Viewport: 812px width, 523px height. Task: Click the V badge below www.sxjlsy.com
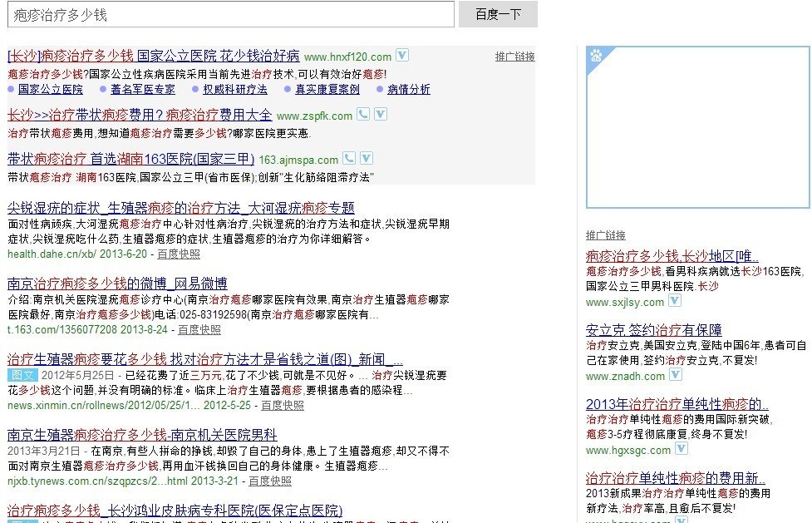(673, 302)
